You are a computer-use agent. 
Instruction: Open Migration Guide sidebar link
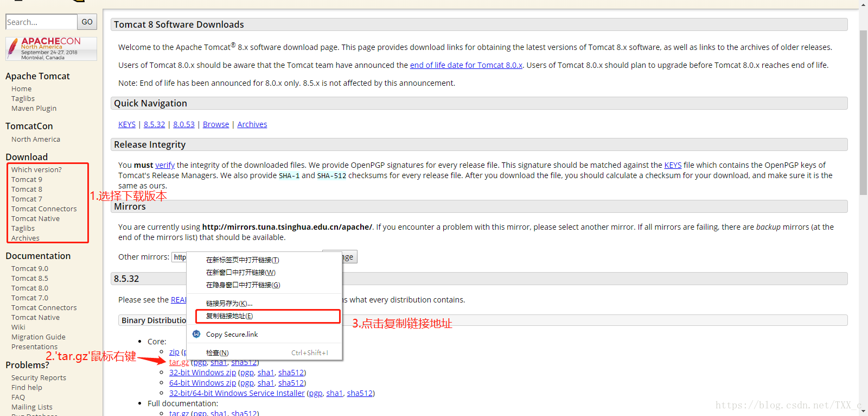click(x=39, y=337)
